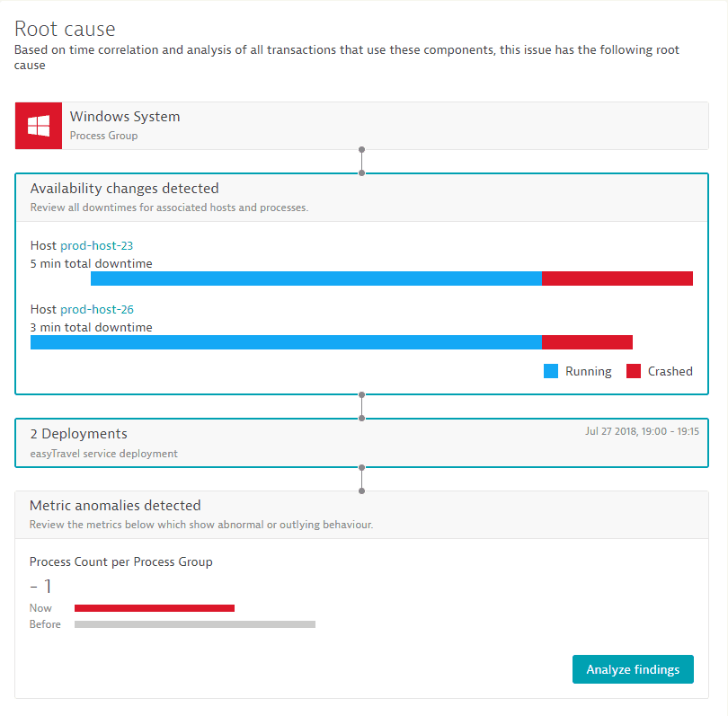Image resolution: width=728 pixels, height=716 pixels.
Task: Click the red crashed segment of prod-host-26 bar
Action: 587,342
